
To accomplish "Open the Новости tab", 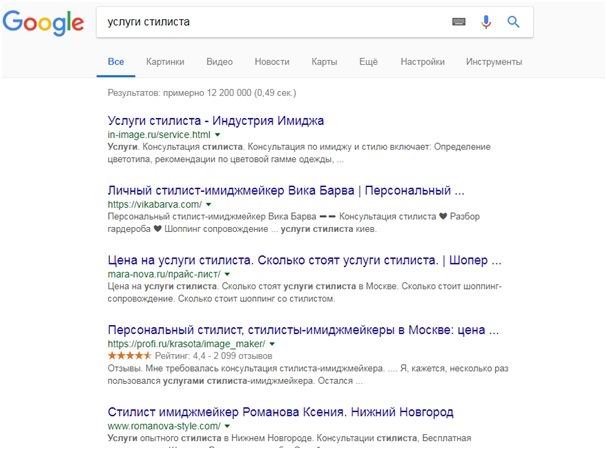I will [x=272, y=62].
